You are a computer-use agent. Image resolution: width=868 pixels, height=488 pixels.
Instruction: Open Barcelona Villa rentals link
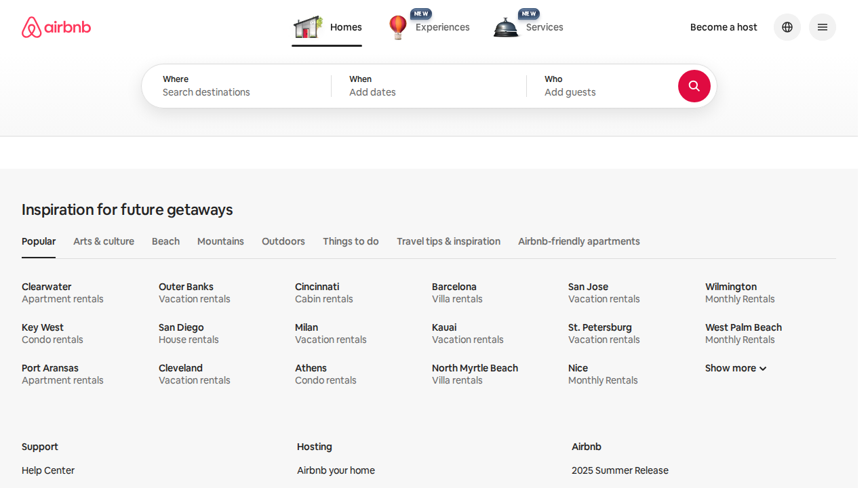coord(457,293)
